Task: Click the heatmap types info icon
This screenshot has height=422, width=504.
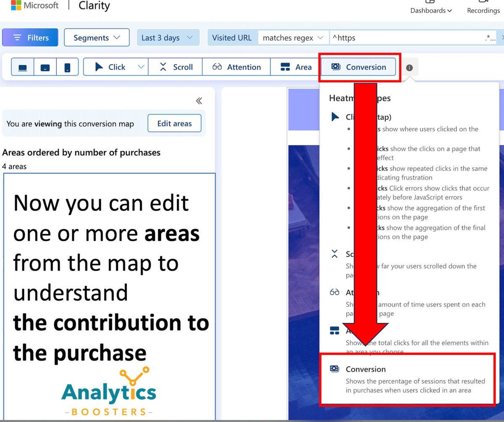Action: [409, 68]
